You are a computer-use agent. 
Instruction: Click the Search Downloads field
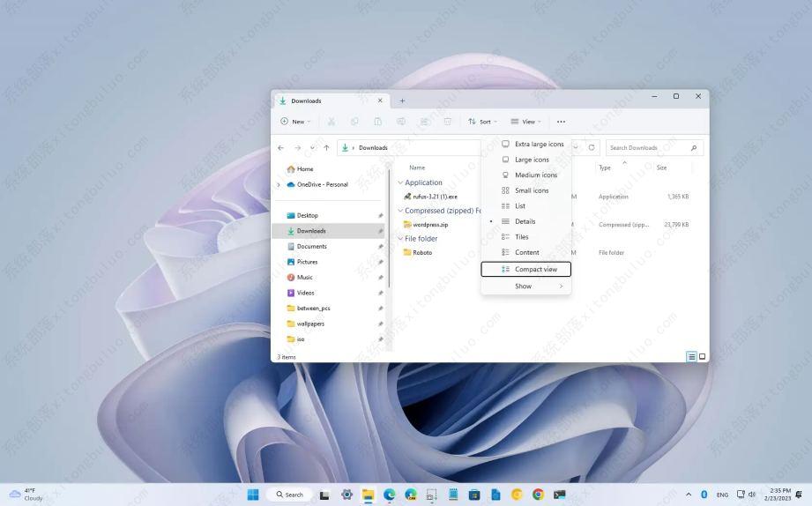coord(648,148)
